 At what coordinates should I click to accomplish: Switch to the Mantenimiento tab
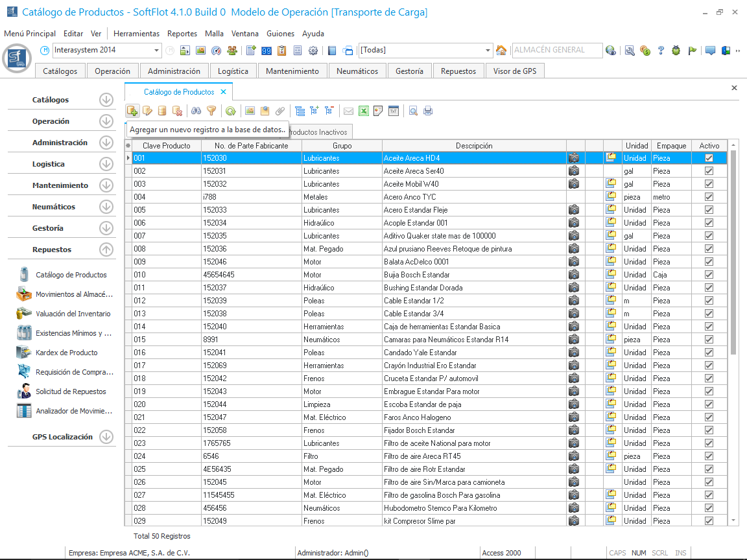292,71
